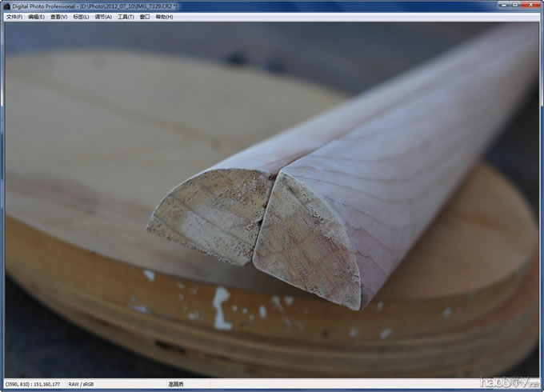This screenshot has height=392, width=544.
Task: Open the 标签(L) label menu
Action: (81, 16)
